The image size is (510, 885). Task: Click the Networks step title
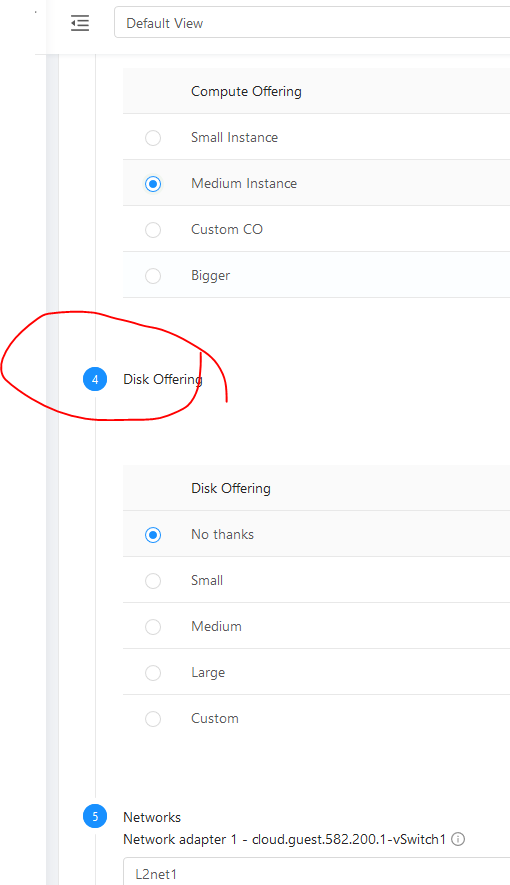click(152, 817)
